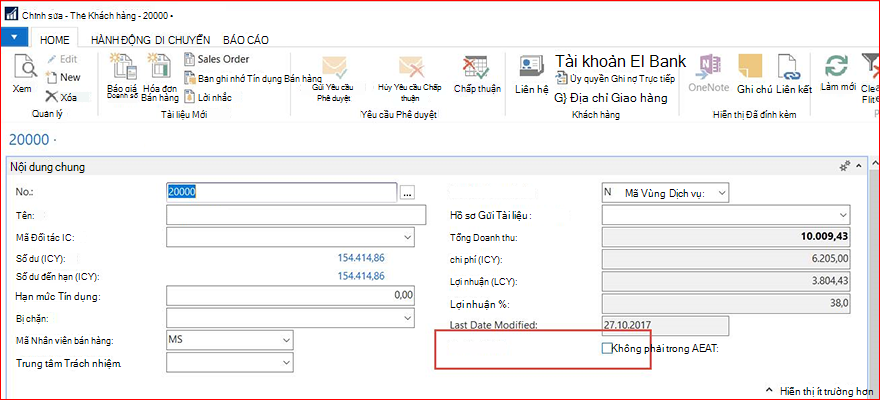Viewport: 880px width, 400px height.
Task: Create a new Báo giá Doanh số
Action: point(123,77)
